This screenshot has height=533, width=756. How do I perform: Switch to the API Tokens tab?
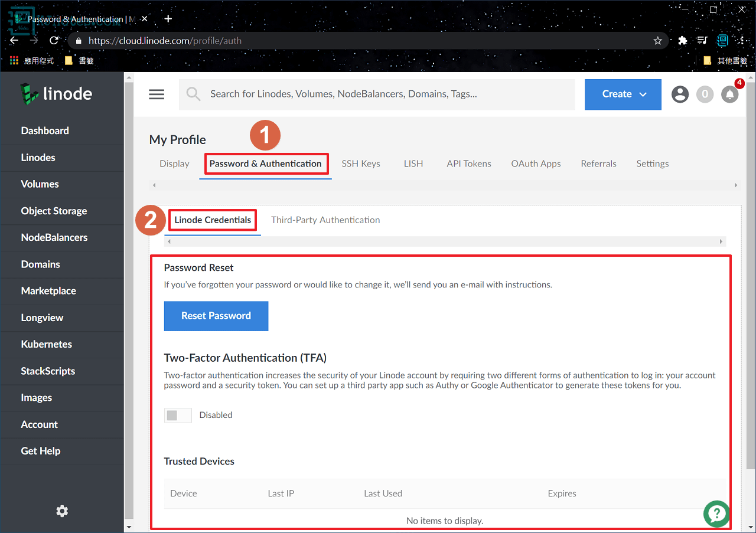pyautogui.click(x=469, y=164)
